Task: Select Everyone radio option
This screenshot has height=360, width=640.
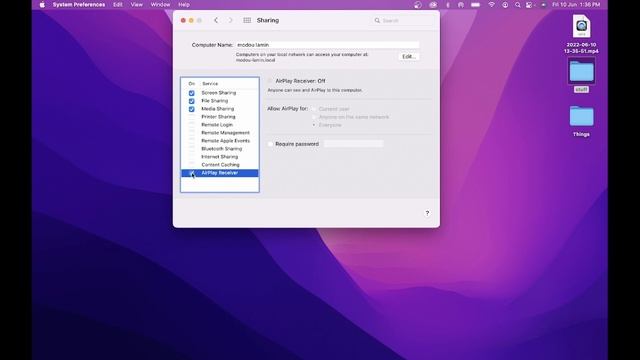Action: click(314, 125)
